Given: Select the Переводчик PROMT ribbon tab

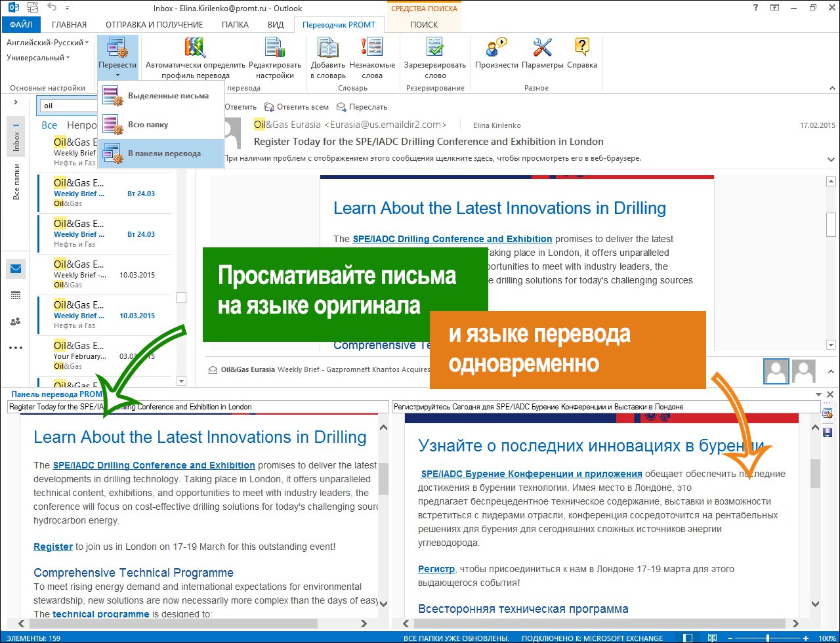Looking at the screenshot, I should (339, 25).
